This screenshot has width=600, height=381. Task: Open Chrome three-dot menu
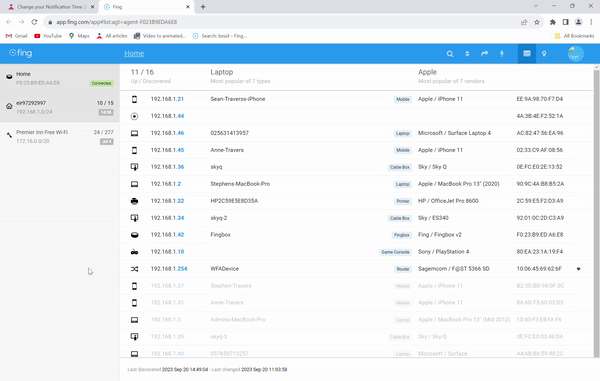(x=591, y=22)
